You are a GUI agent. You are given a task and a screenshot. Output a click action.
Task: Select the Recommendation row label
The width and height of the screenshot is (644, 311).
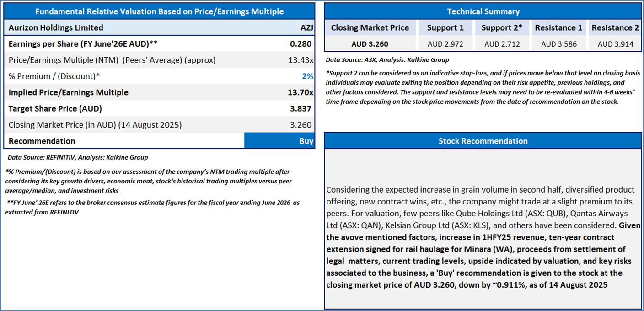42,141
